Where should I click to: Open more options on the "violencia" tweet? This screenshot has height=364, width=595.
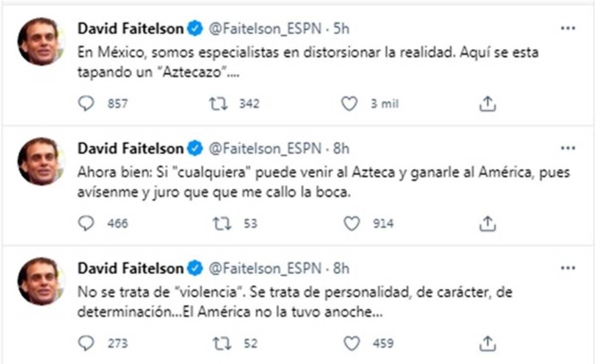coord(568,268)
